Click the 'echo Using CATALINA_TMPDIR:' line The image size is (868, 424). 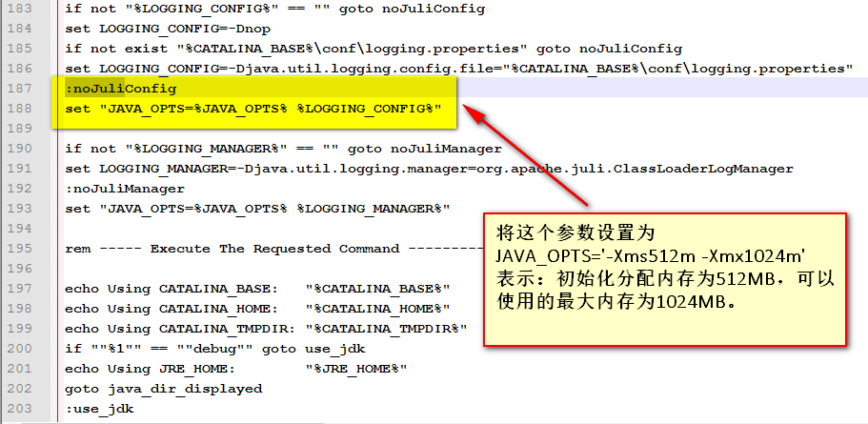click(266, 328)
